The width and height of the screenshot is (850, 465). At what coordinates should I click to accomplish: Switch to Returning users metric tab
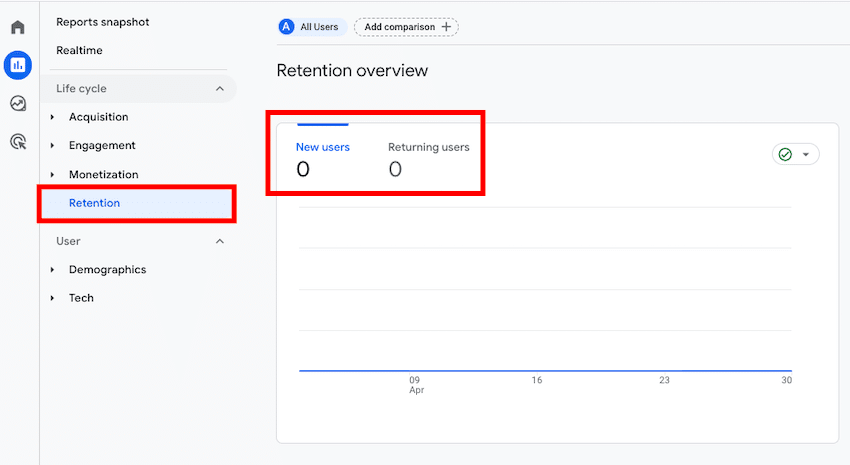click(428, 159)
